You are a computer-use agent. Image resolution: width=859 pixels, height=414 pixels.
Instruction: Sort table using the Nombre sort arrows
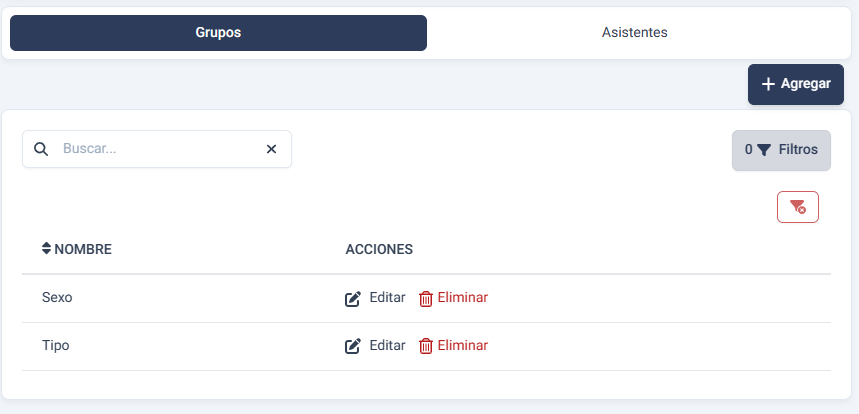pos(46,248)
